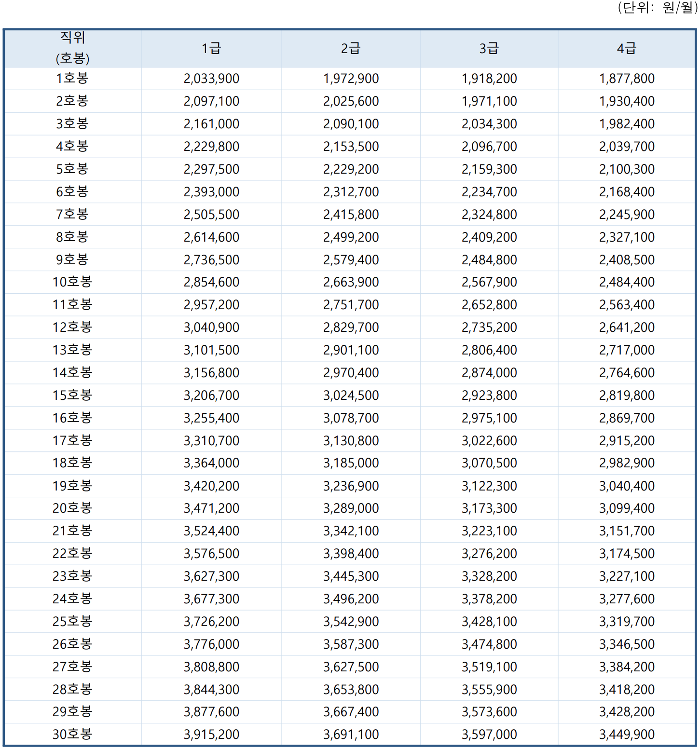Click the cell with 2,025,600
Viewport: 700px width, 749px height.
click(351, 101)
